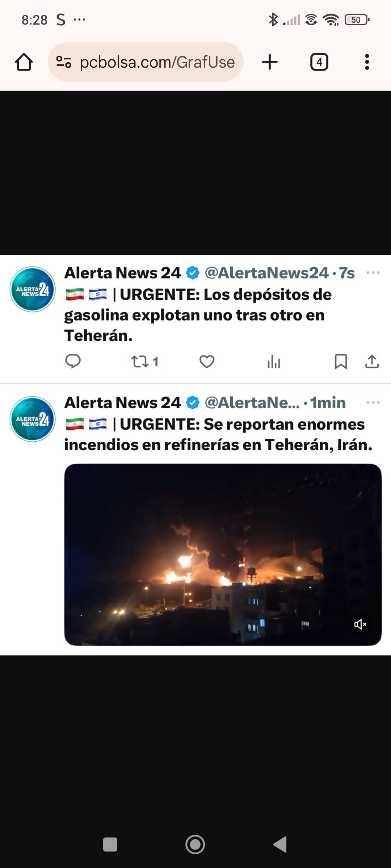This screenshot has width=391, height=868.
Task: Unmute the refinery fire video
Action: coord(360,624)
